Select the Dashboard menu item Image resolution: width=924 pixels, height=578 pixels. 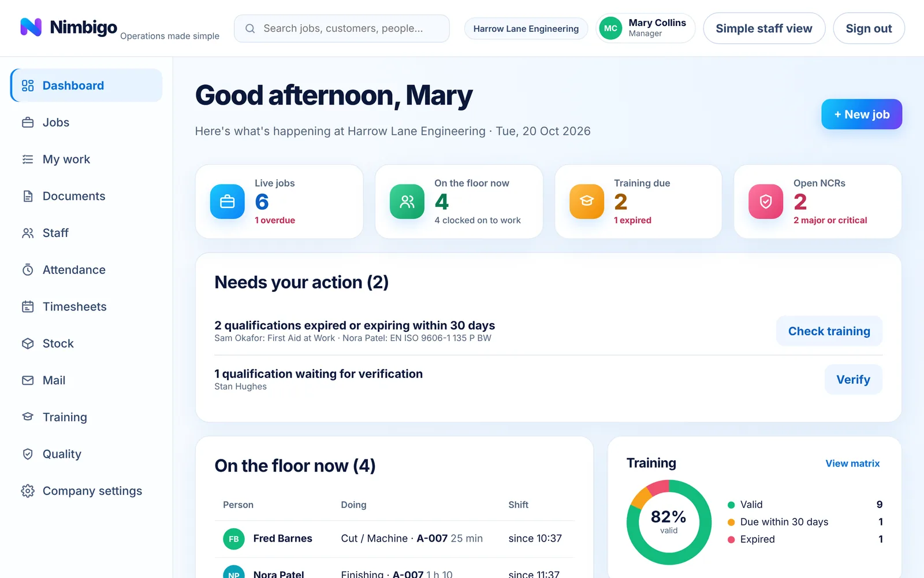(x=87, y=86)
